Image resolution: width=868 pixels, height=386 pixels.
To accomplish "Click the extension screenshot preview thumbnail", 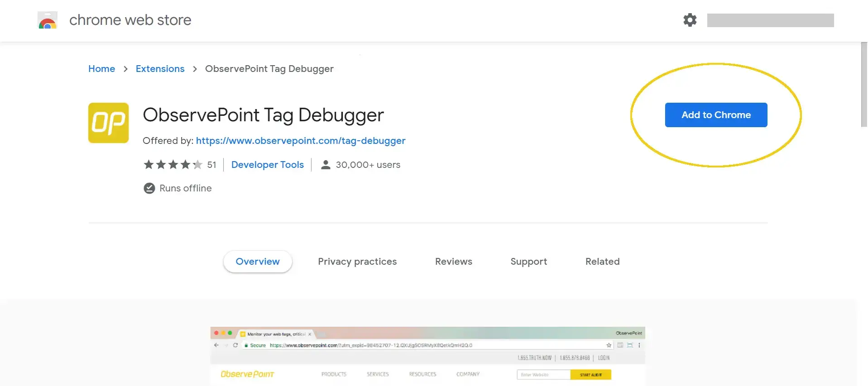I will click(x=427, y=356).
